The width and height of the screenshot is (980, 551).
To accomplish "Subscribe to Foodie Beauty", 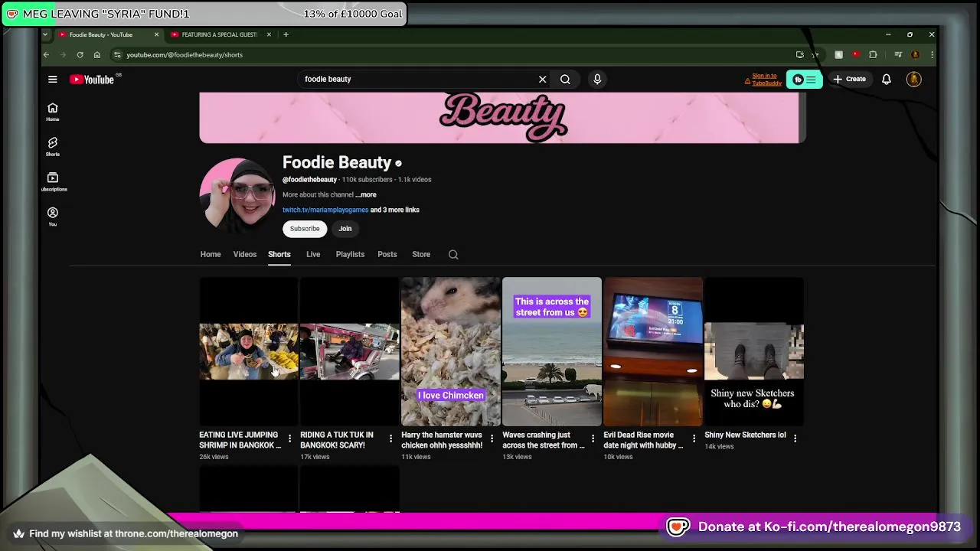I will coord(305,229).
